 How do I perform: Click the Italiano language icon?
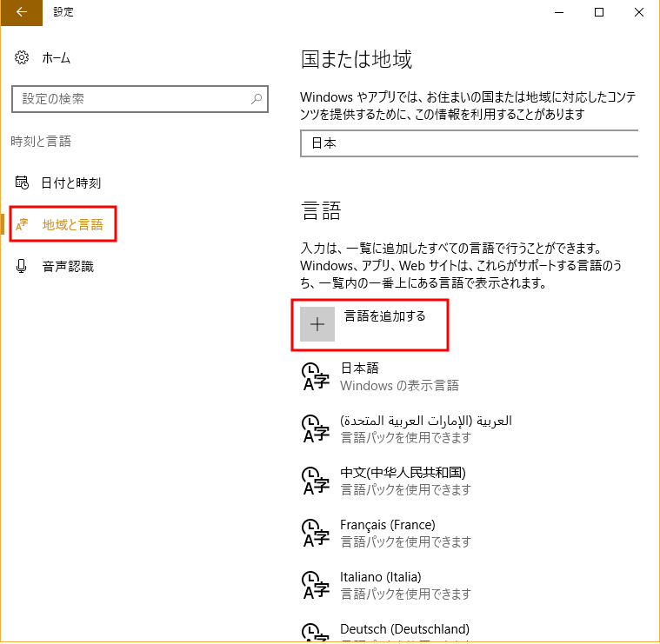(x=315, y=585)
